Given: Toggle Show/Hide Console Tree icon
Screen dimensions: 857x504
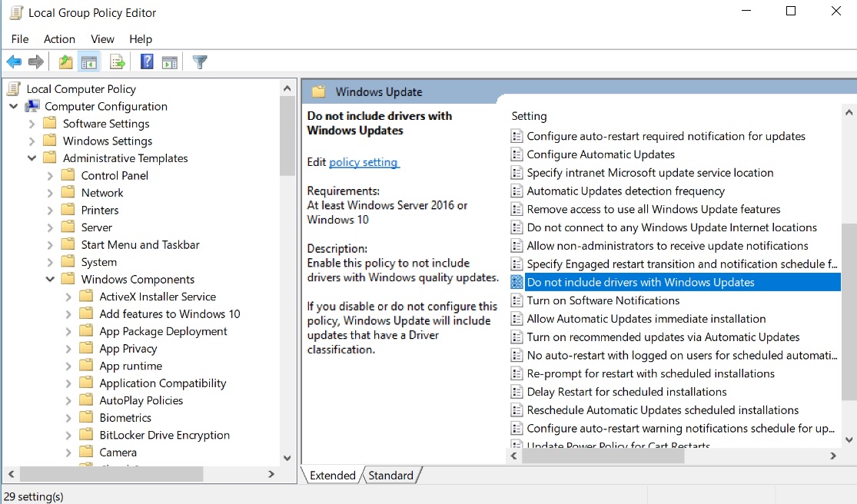Looking at the screenshot, I should pyautogui.click(x=89, y=62).
